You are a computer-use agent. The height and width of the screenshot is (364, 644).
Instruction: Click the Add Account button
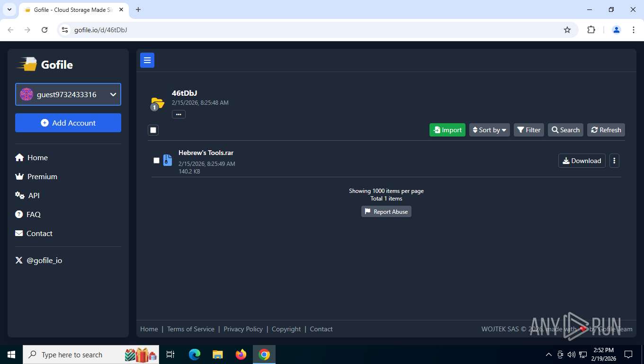68,123
